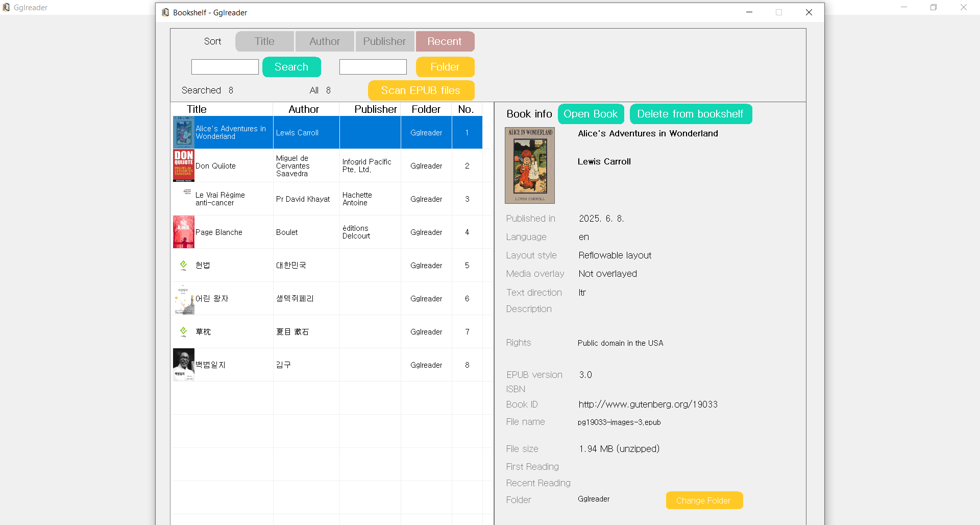Click the yellow Folder button
This screenshot has width=980, height=525.
point(445,67)
